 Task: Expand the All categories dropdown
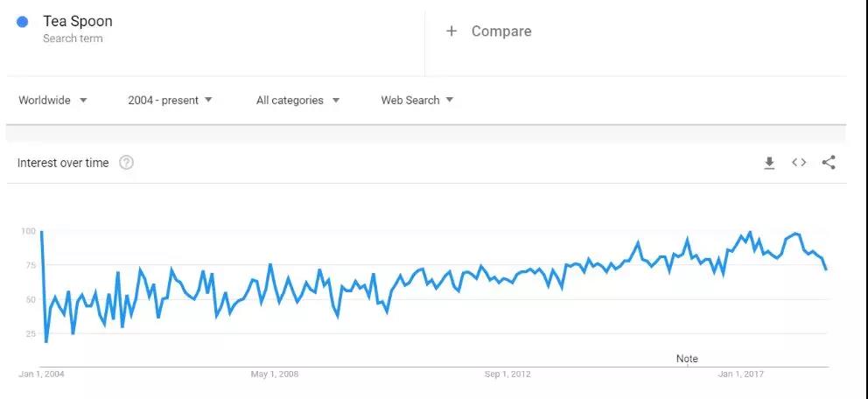pos(297,101)
